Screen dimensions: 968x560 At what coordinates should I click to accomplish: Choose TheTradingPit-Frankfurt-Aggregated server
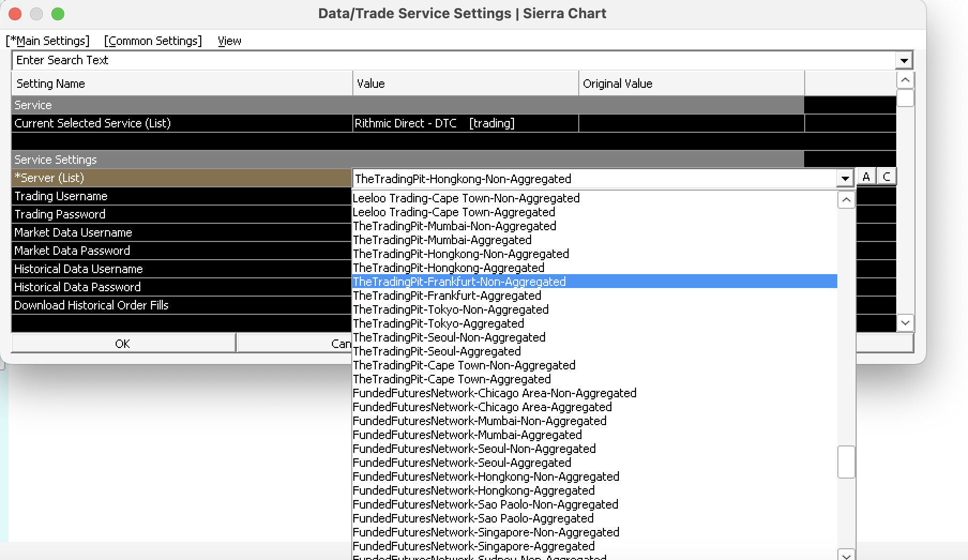pos(594,296)
